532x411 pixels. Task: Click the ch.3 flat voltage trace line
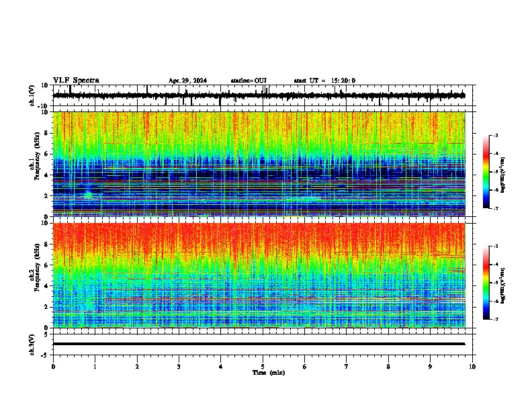[x=259, y=344]
